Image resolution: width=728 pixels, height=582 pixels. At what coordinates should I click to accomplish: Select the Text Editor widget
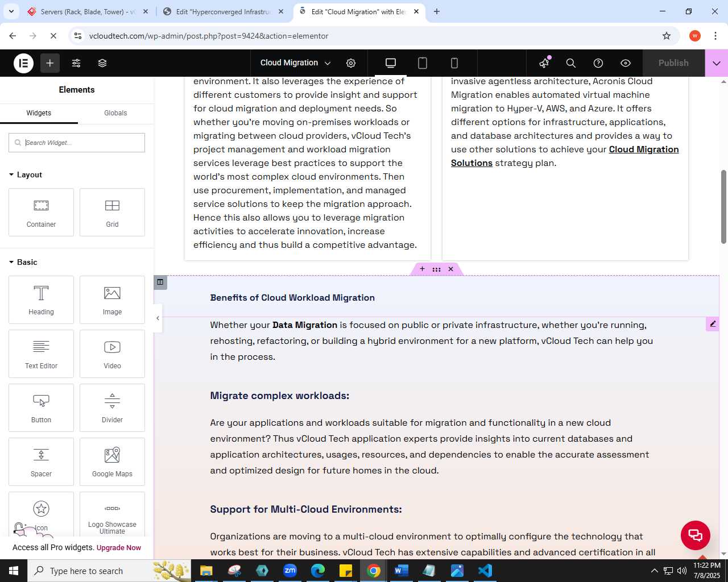(x=41, y=354)
